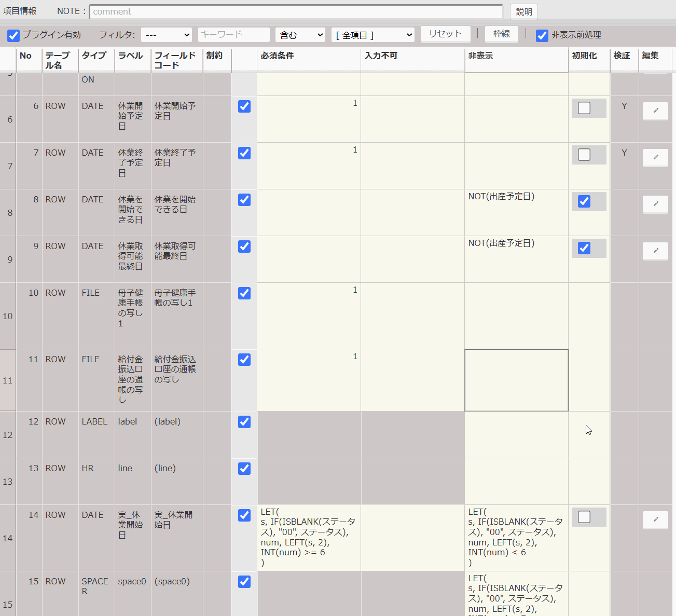
Task: Open the フィルタ dropdown
Action: 167,34
